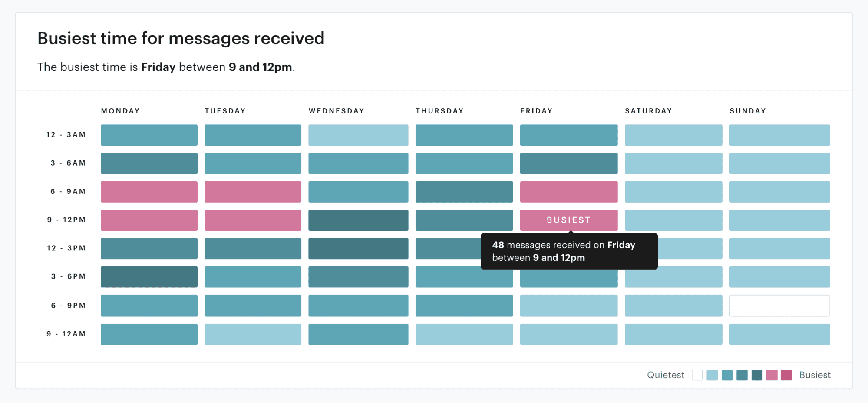The width and height of the screenshot is (868, 403).
Task: Click the bold Friday text in subtitle
Action: [158, 67]
